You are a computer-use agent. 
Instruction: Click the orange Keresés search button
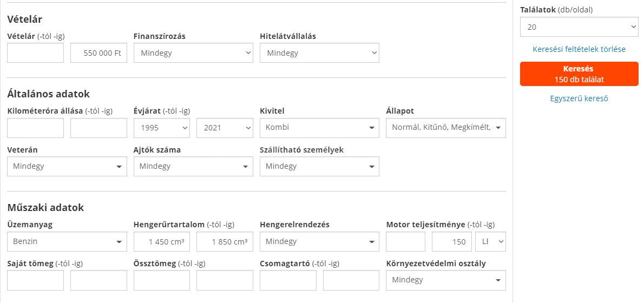(x=579, y=74)
